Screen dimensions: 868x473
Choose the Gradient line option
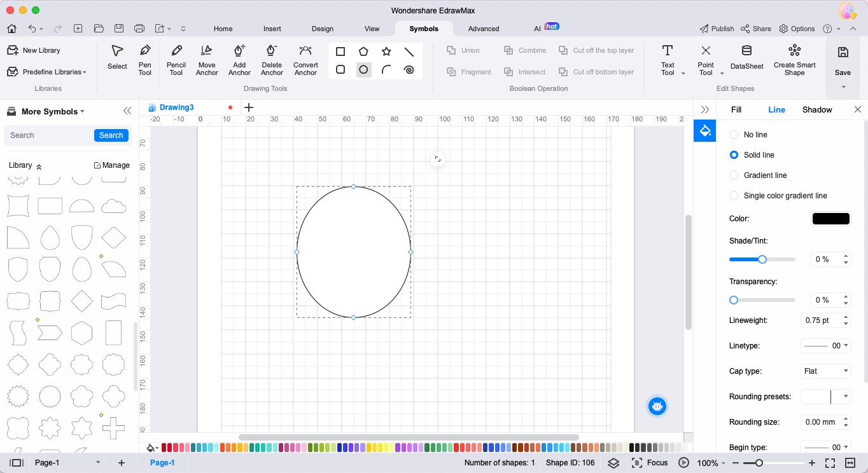coord(758,175)
